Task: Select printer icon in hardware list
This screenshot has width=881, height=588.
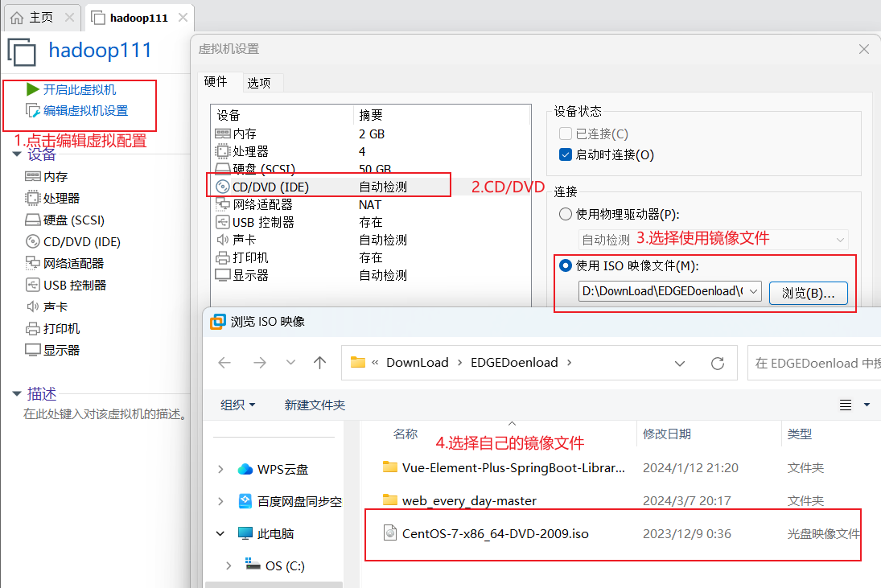Action: [223, 257]
